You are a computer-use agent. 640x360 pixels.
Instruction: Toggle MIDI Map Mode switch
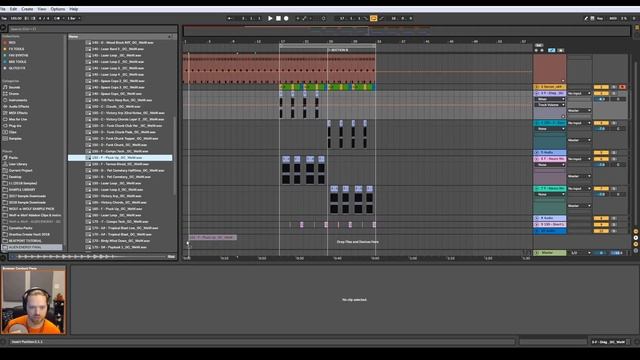point(613,18)
